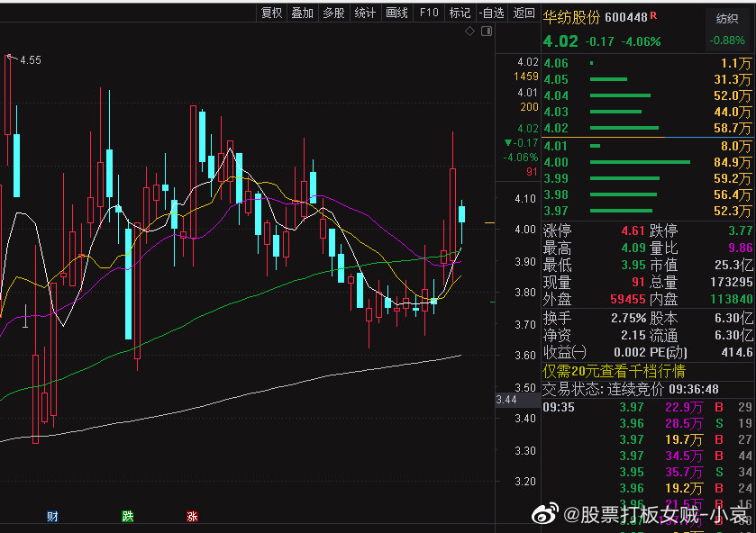Click the 仅需20元查看千档行情 link

[614, 371]
